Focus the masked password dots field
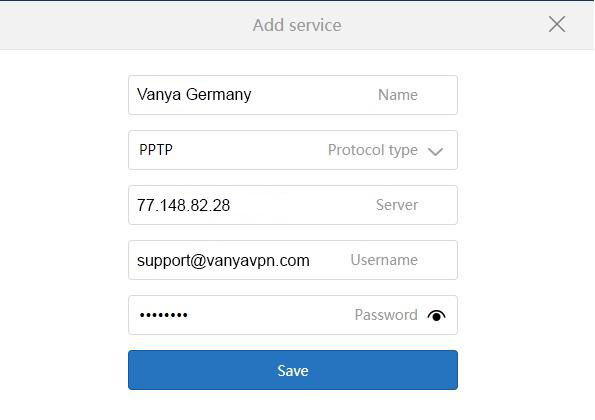Viewport: 595px width, 420px height. (x=293, y=315)
